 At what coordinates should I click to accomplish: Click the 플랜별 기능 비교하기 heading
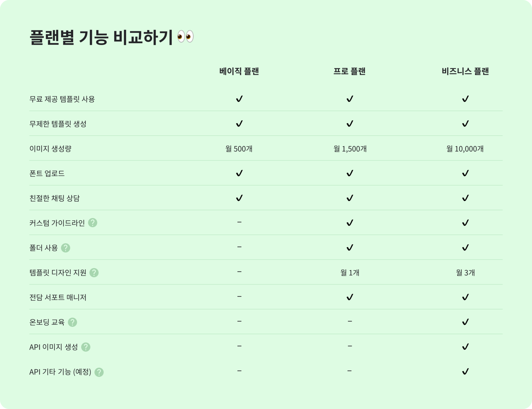(x=101, y=37)
